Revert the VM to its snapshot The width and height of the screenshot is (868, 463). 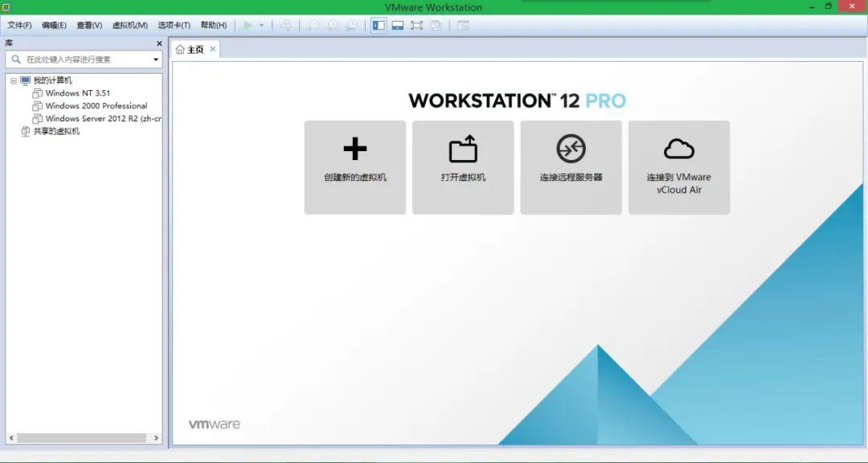click(331, 25)
